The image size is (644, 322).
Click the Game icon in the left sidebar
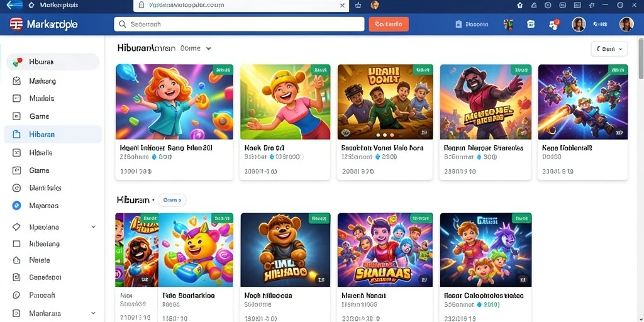[16, 116]
